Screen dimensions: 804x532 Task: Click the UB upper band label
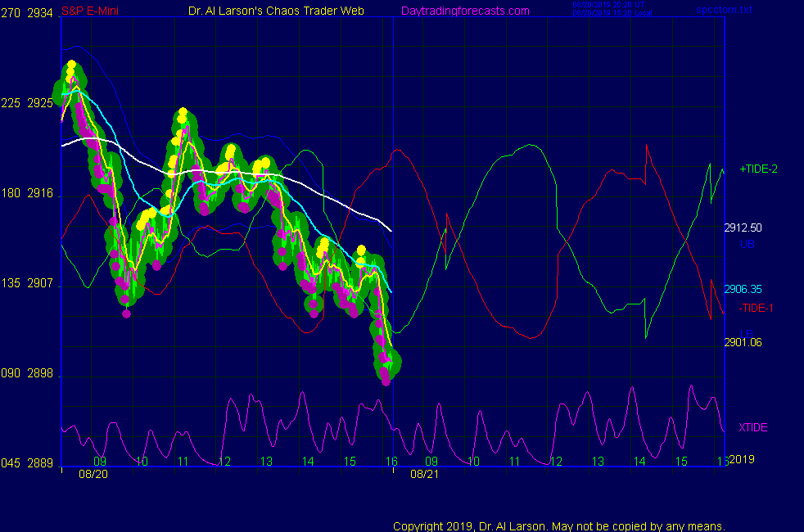click(747, 244)
